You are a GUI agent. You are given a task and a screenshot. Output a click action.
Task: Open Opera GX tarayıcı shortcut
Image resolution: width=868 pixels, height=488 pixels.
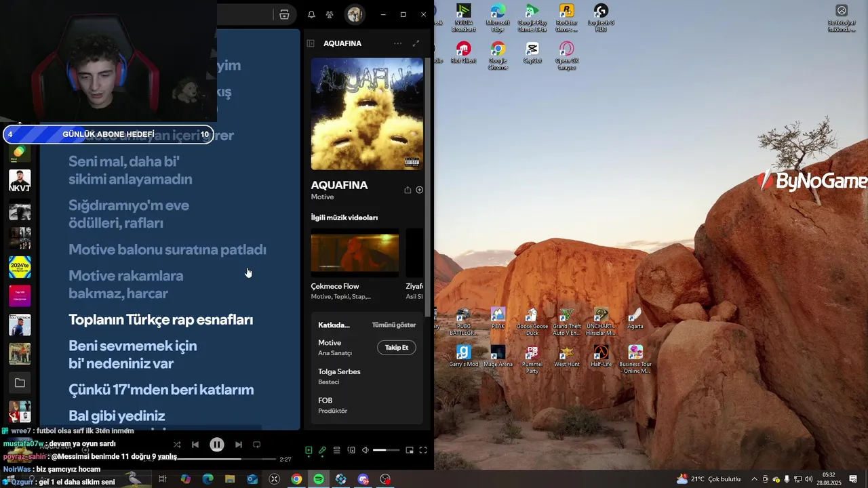(566, 56)
